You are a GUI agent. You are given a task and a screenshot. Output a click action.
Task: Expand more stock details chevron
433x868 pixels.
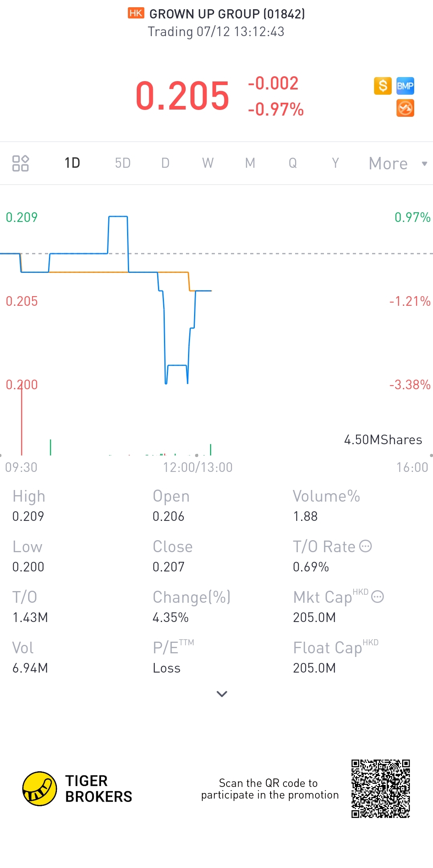point(222,694)
